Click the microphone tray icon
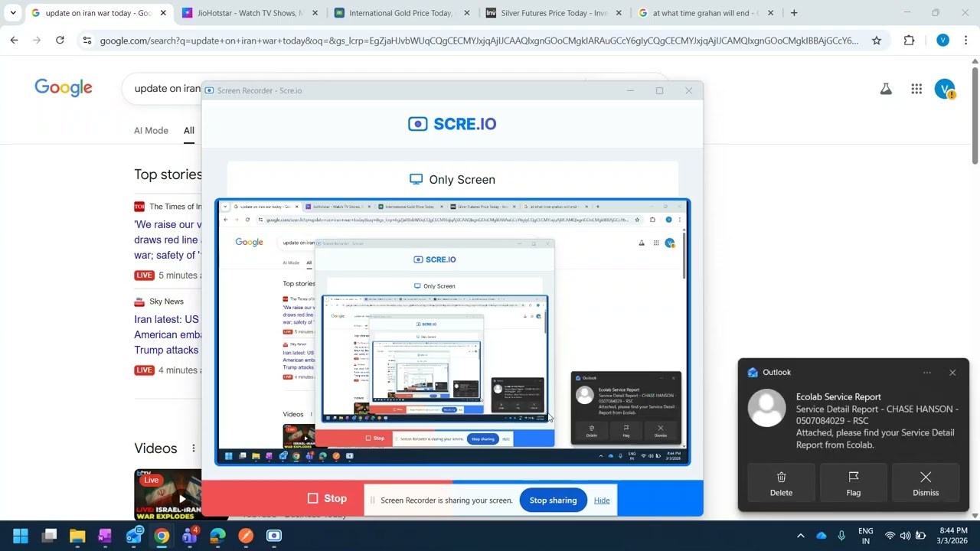The height and width of the screenshot is (551, 980). (841, 536)
